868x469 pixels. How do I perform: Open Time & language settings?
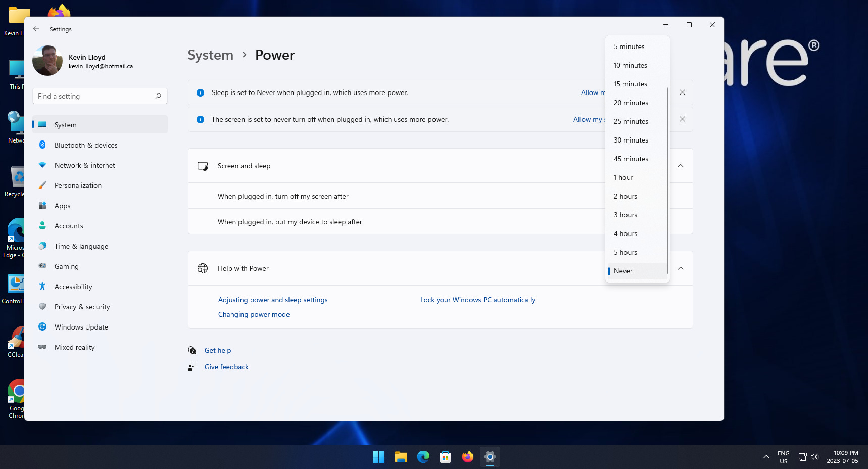[100, 246]
